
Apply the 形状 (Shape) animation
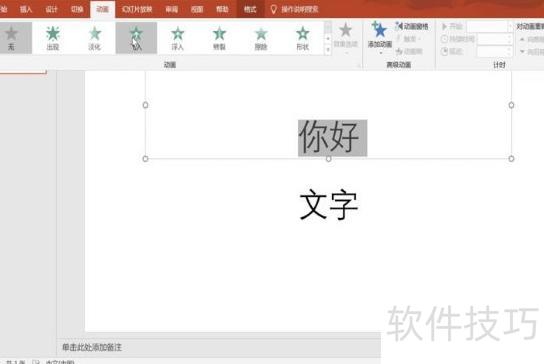[303, 38]
